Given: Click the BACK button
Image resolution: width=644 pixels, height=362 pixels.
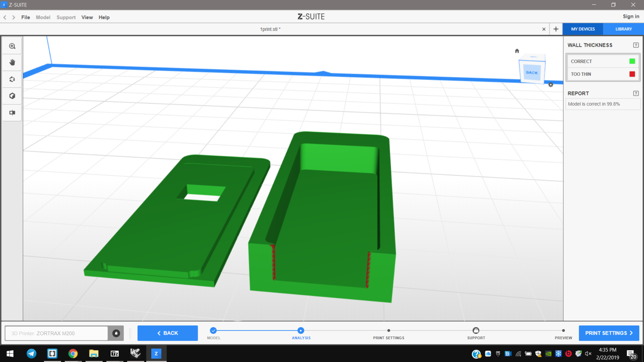Looking at the screenshot, I should (x=167, y=333).
